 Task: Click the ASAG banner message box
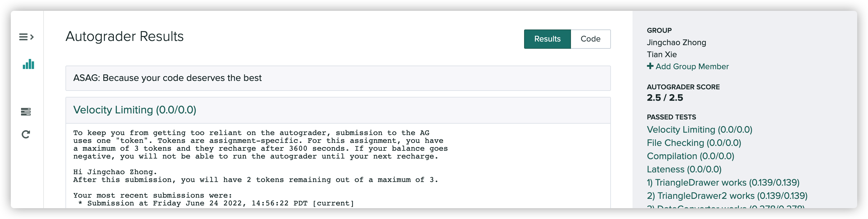(338, 78)
